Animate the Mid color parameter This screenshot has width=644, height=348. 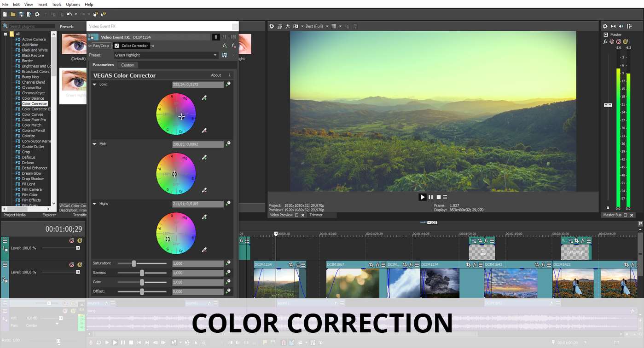[228, 144]
